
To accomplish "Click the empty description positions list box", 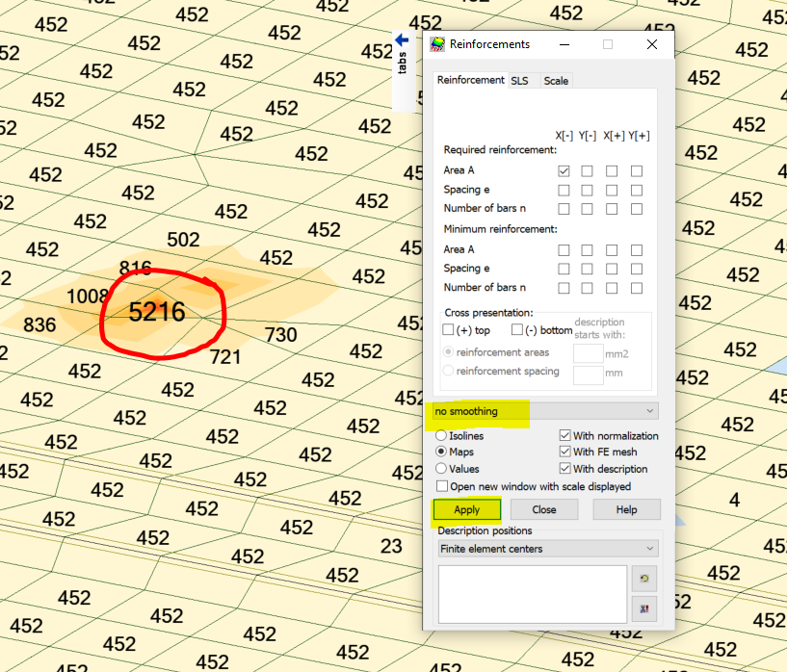I will [533, 594].
